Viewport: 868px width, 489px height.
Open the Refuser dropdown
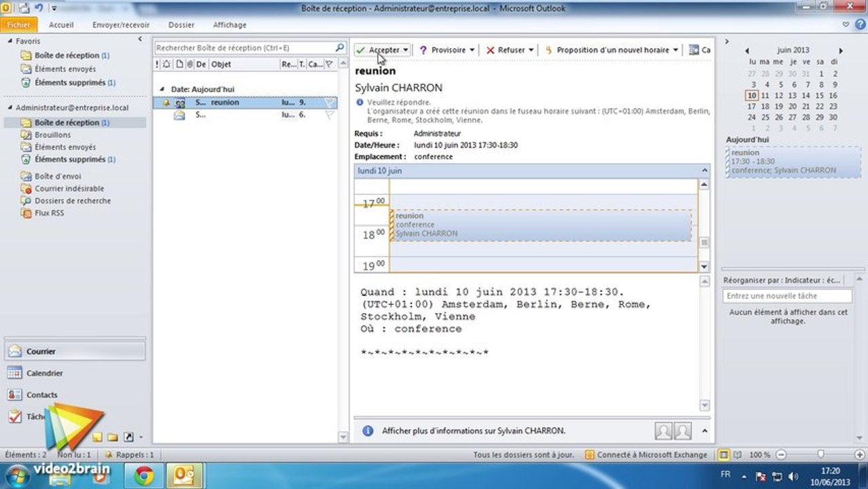click(531, 50)
